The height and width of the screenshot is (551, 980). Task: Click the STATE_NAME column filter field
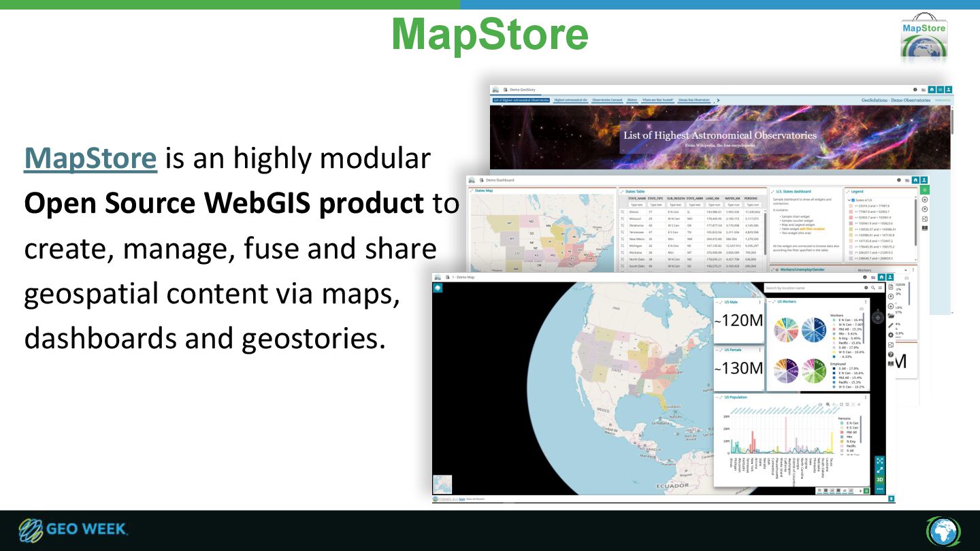(636, 205)
